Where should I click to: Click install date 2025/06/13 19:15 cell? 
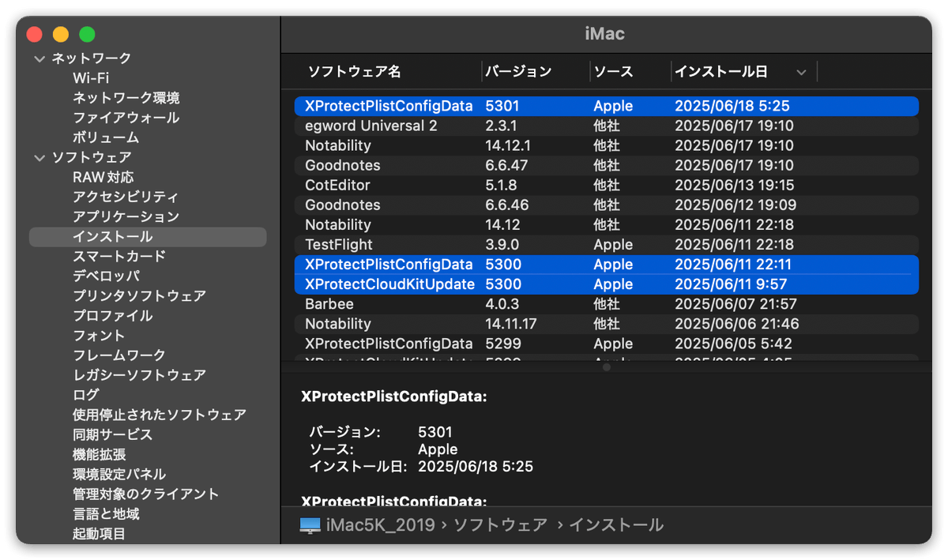tap(734, 185)
